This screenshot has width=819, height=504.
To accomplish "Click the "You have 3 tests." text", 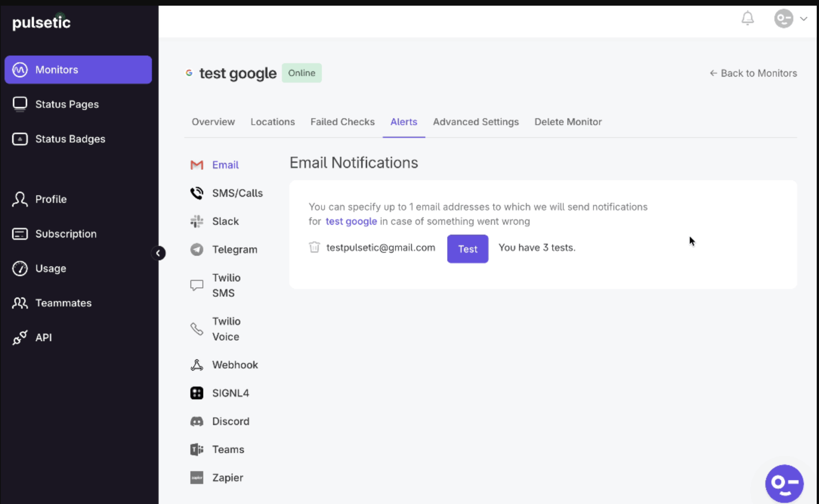I will (x=537, y=247).
